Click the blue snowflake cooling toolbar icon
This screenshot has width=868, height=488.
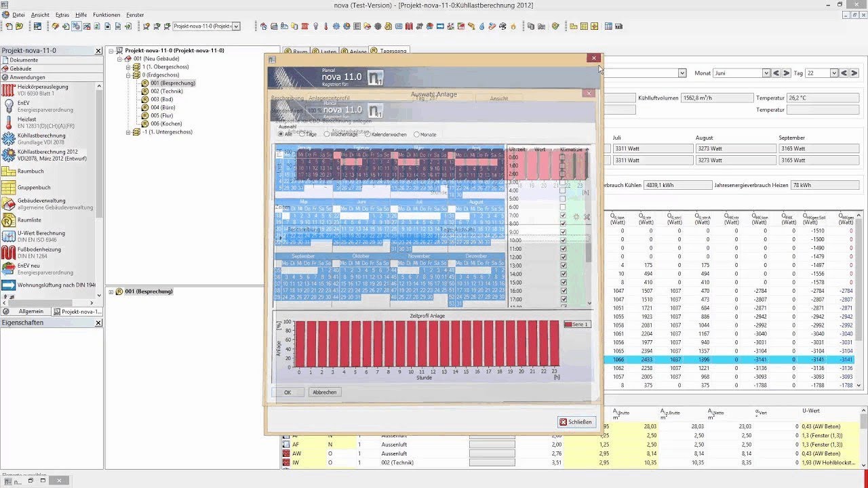click(336, 26)
